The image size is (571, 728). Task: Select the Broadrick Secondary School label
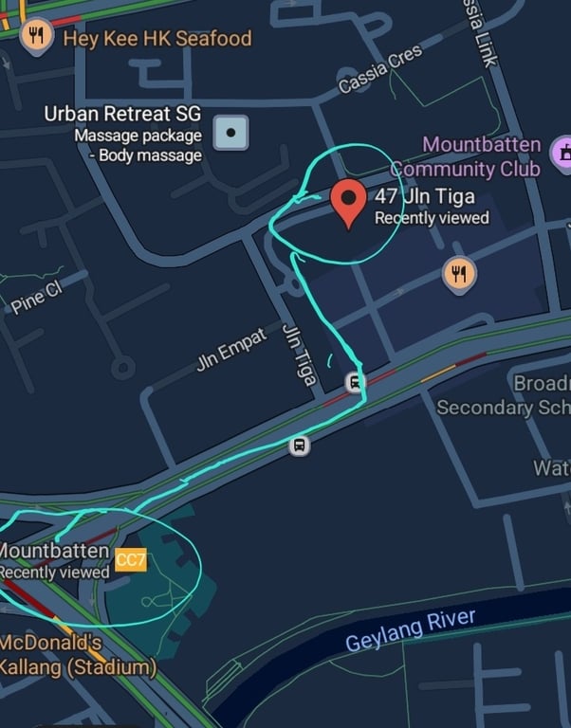(504, 395)
